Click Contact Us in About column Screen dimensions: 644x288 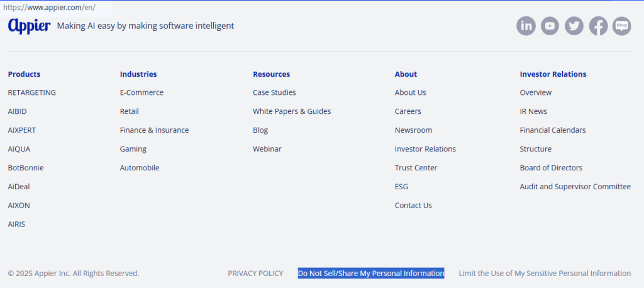(413, 206)
